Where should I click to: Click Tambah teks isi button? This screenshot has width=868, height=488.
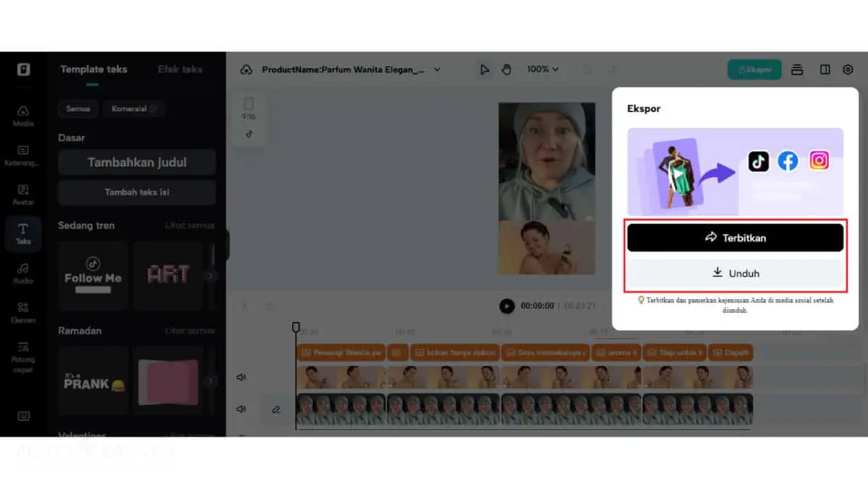pos(137,192)
